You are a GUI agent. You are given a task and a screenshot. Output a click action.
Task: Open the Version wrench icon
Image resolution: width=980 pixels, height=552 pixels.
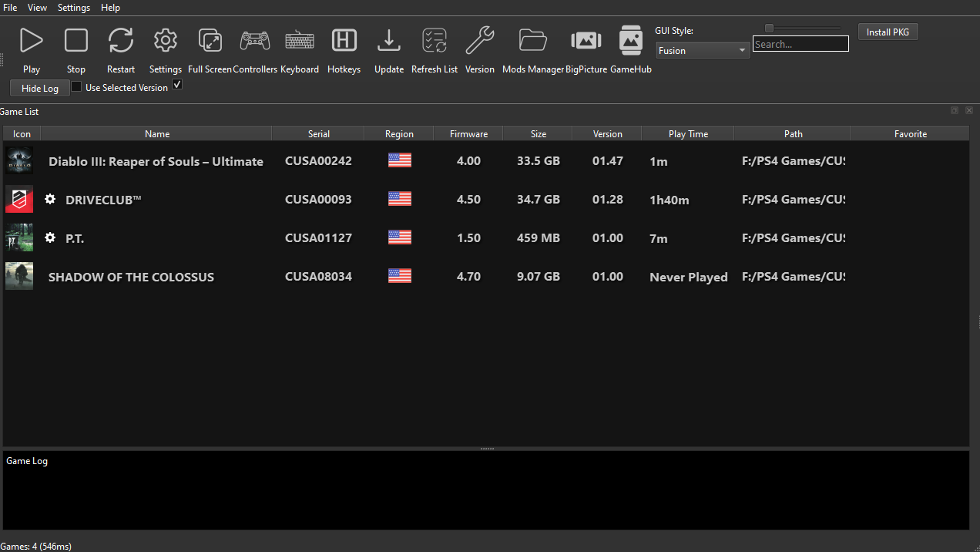480,40
